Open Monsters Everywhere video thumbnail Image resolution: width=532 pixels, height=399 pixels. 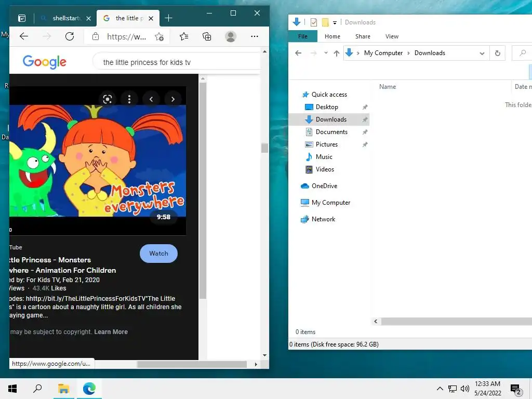[x=98, y=161]
